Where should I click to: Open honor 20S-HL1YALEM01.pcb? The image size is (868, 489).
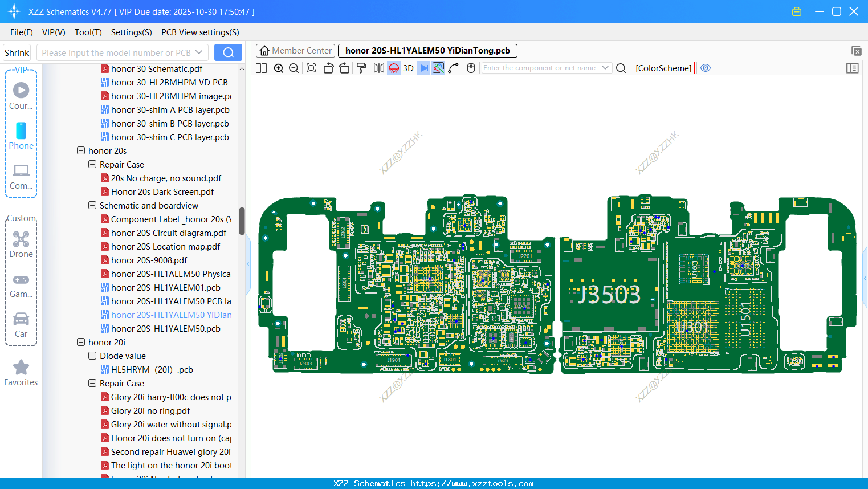click(x=165, y=288)
